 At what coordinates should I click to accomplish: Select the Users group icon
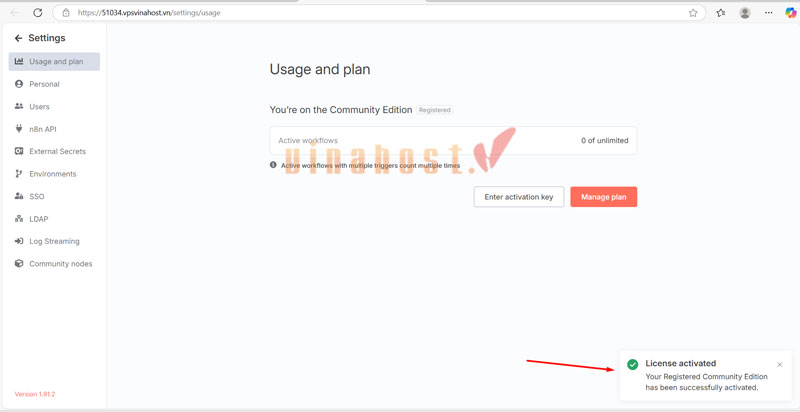coord(19,107)
